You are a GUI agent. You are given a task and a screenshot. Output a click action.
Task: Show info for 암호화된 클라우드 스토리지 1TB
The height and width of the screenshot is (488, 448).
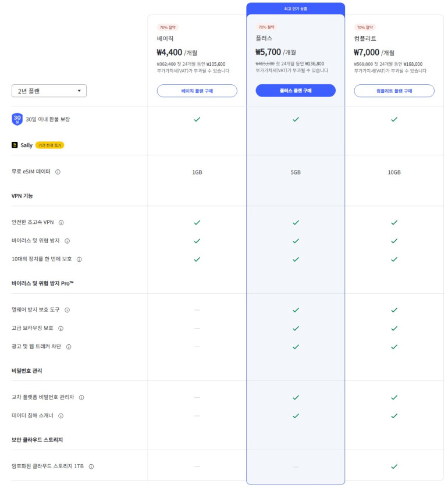[x=91, y=466]
